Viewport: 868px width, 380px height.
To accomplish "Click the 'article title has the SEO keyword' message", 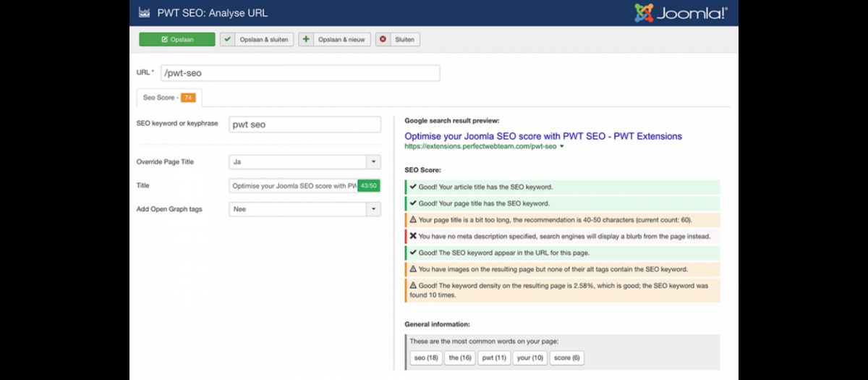I will coord(562,187).
